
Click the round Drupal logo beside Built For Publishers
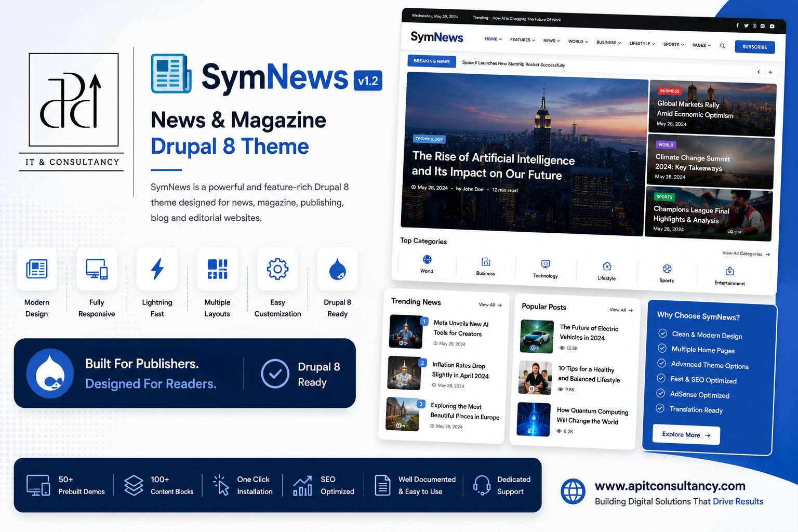[x=50, y=373]
